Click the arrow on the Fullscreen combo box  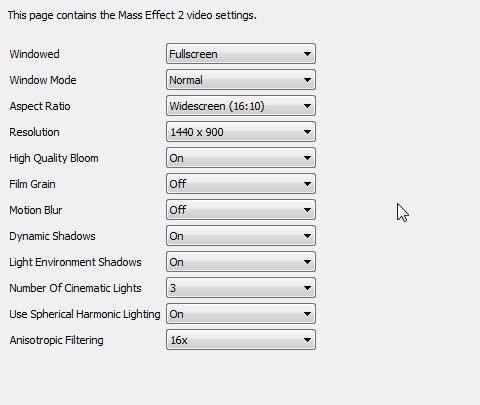[307, 54]
